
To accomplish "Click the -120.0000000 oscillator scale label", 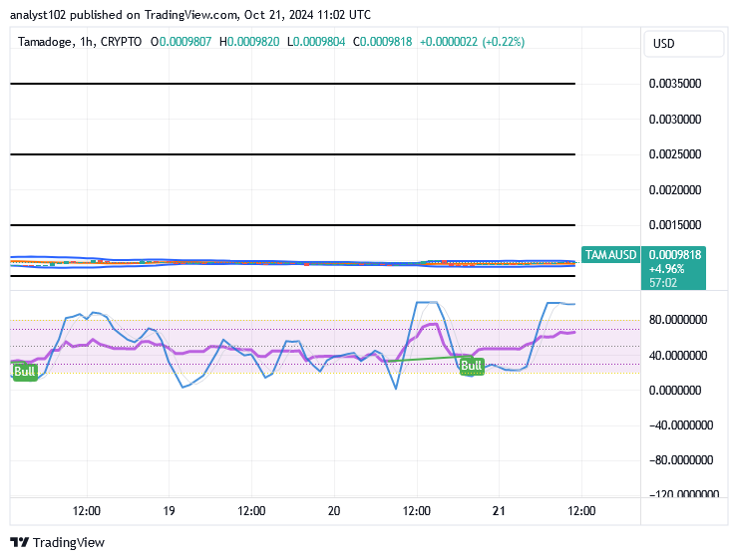I will point(678,495).
